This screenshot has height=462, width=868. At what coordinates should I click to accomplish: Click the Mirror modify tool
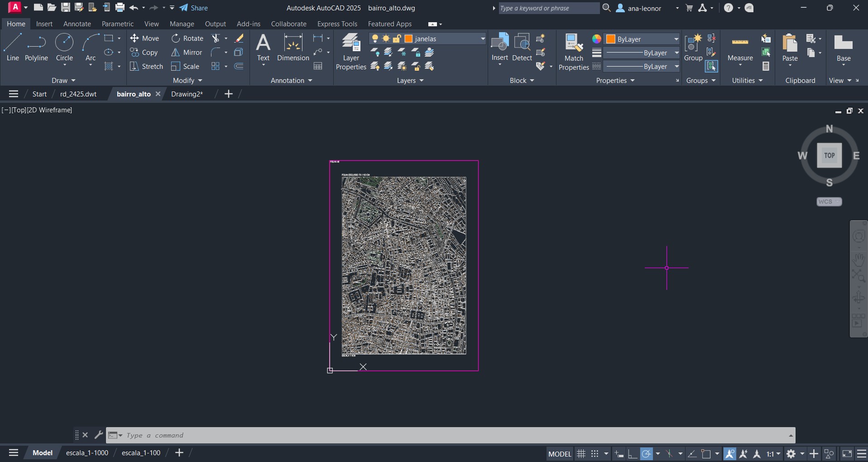pos(187,53)
